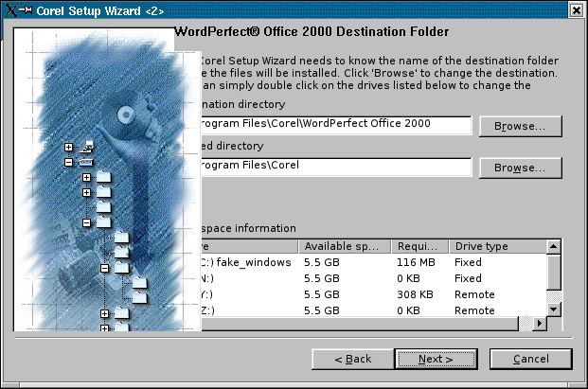588x389 pixels.
Task: Click Browse for the shared directory
Action: [520, 168]
